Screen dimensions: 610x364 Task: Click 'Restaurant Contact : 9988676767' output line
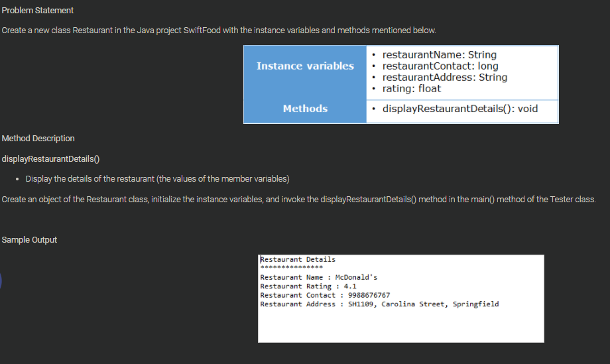point(325,295)
